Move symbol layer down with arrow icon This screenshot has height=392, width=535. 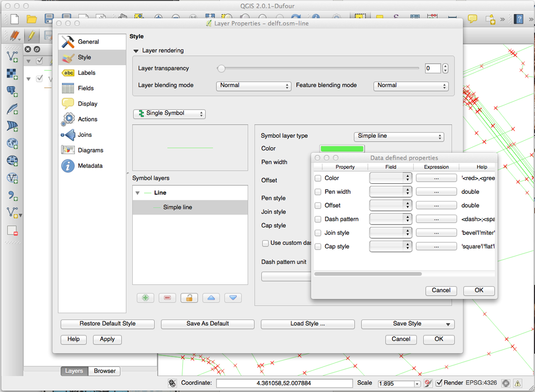coord(233,298)
